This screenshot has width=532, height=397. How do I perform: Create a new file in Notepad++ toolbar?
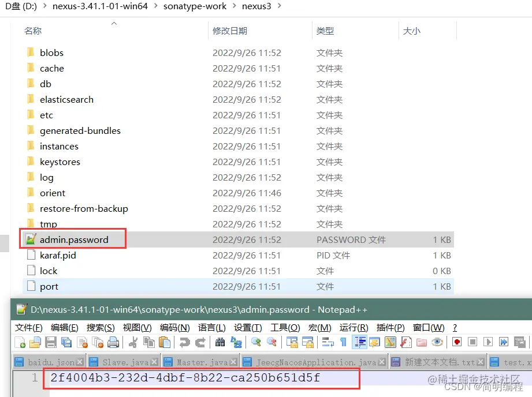(20, 342)
